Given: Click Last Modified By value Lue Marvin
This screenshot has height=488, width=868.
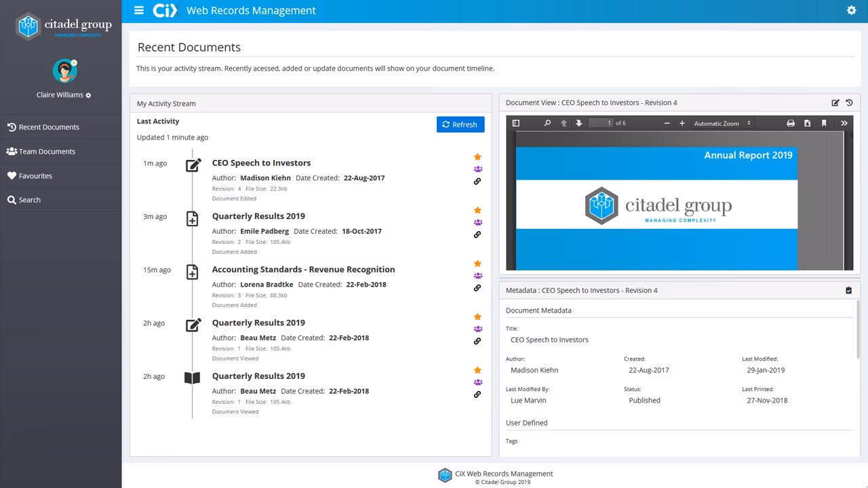Looking at the screenshot, I should click(528, 401).
